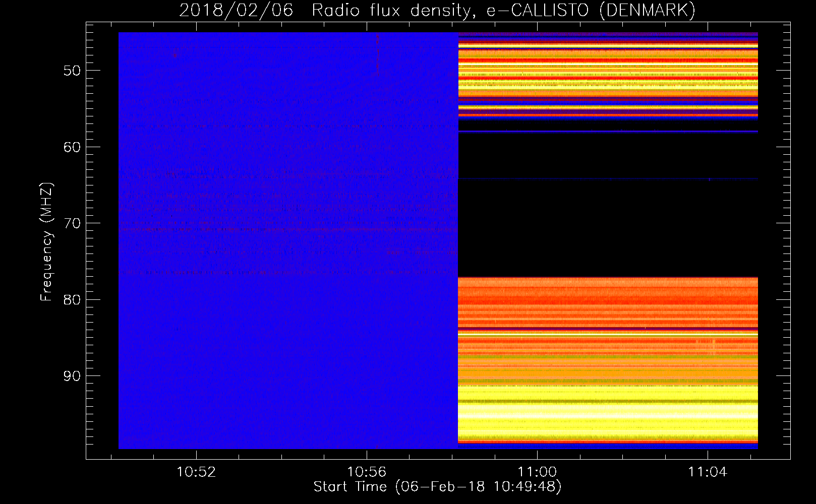Image resolution: width=816 pixels, height=504 pixels.
Task: Click the 90 frequency tick label
Action: pyautogui.click(x=72, y=376)
